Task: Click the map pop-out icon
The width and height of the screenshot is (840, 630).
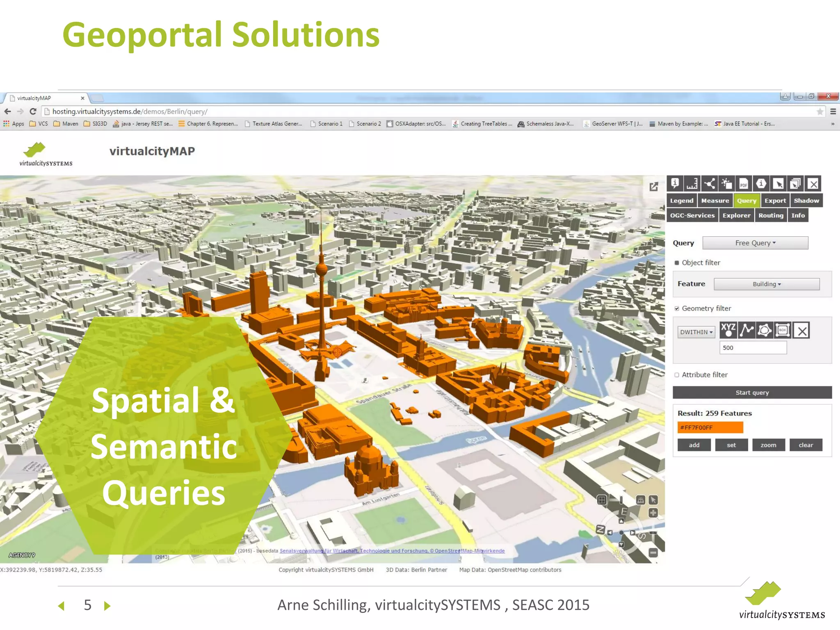Action: pyautogui.click(x=654, y=187)
